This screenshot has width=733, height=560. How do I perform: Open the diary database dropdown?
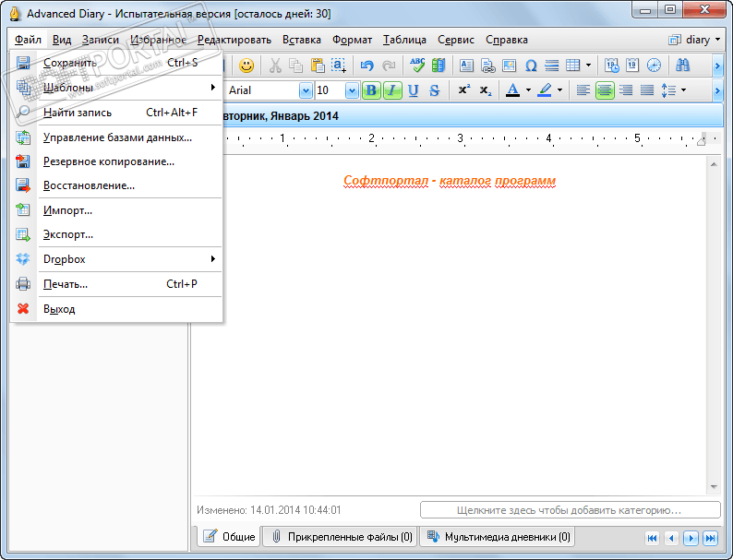click(x=694, y=40)
